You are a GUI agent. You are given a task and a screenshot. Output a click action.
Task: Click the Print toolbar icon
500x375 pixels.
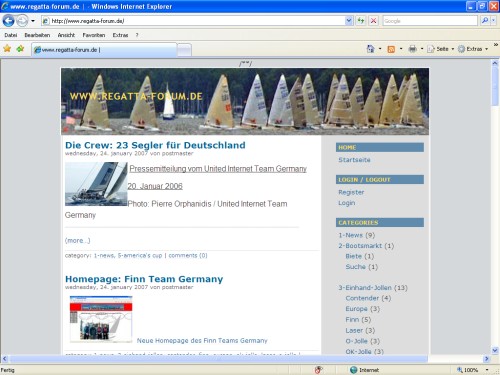pos(412,49)
